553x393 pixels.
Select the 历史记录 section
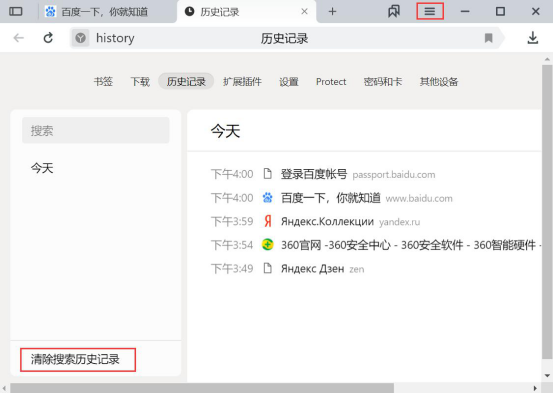[x=186, y=81]
